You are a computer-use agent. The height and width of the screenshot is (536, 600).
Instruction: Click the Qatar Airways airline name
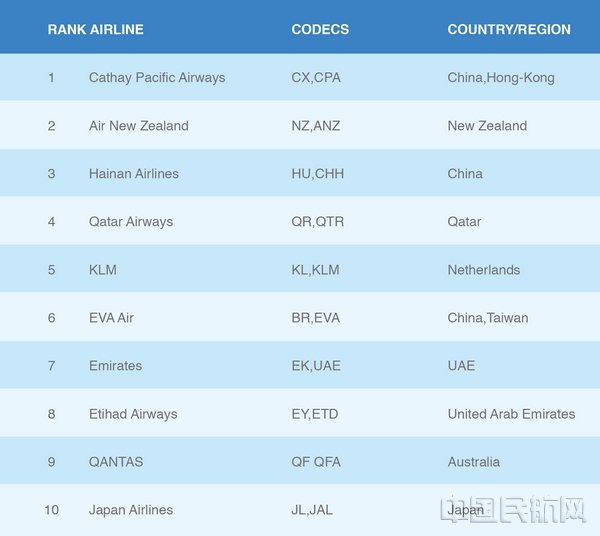click(131, 222)
